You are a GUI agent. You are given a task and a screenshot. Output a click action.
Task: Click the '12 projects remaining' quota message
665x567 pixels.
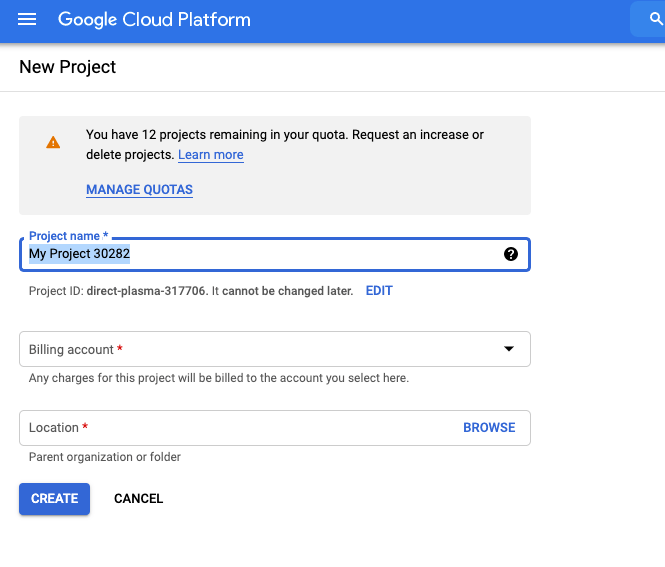tap(285, 145)
